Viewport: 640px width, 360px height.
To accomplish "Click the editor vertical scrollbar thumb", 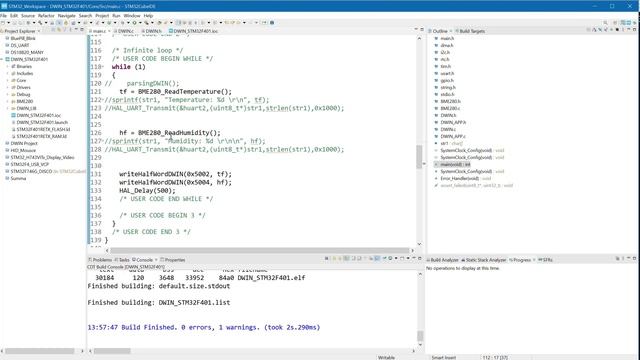I will 419,156.
